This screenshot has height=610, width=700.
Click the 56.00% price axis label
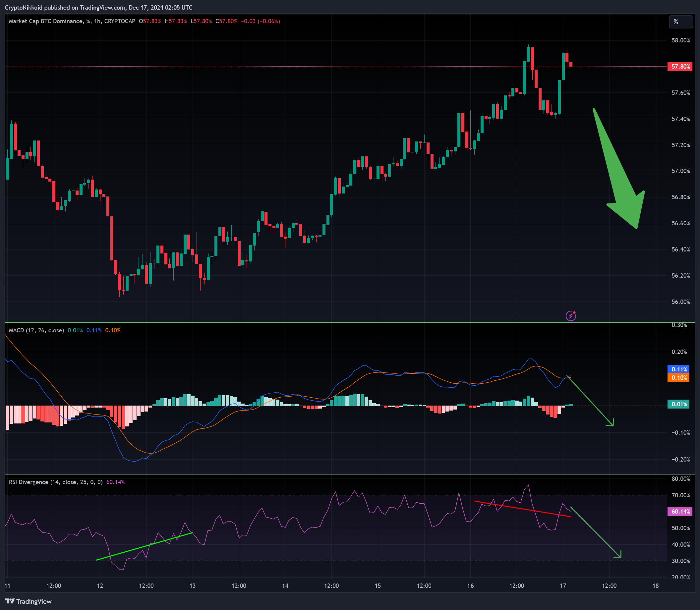pyautogui.click(x=681, y=302)
